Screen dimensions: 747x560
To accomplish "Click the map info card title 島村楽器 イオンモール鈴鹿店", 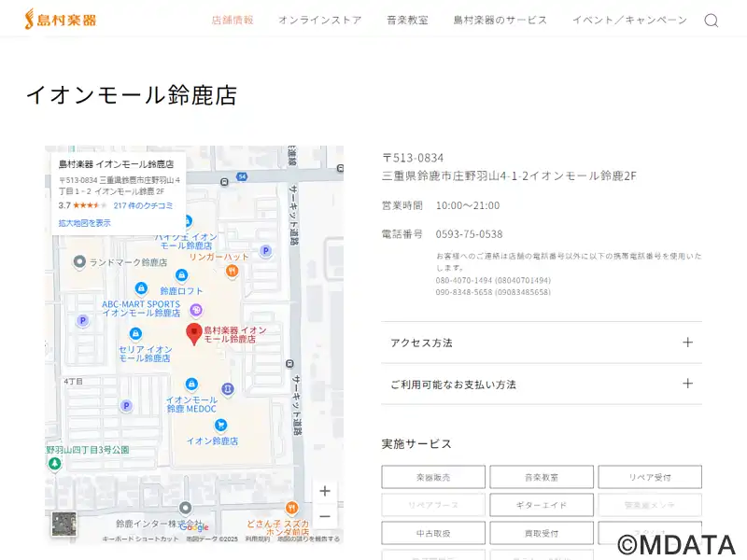I will click(116, 164).
